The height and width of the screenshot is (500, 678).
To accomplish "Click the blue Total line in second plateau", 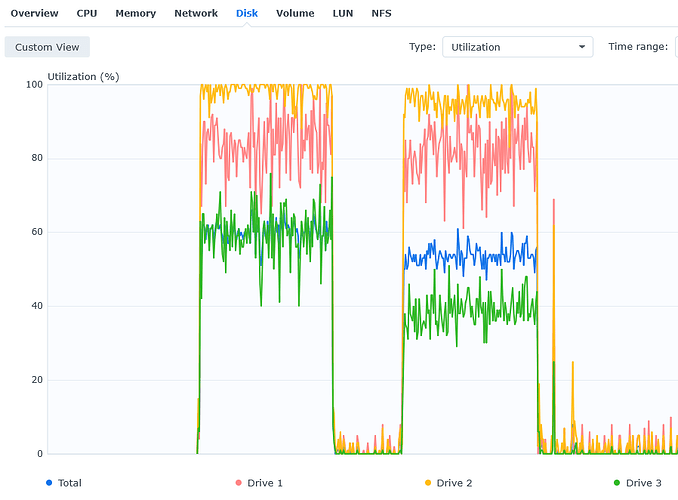I will [470, 256].
